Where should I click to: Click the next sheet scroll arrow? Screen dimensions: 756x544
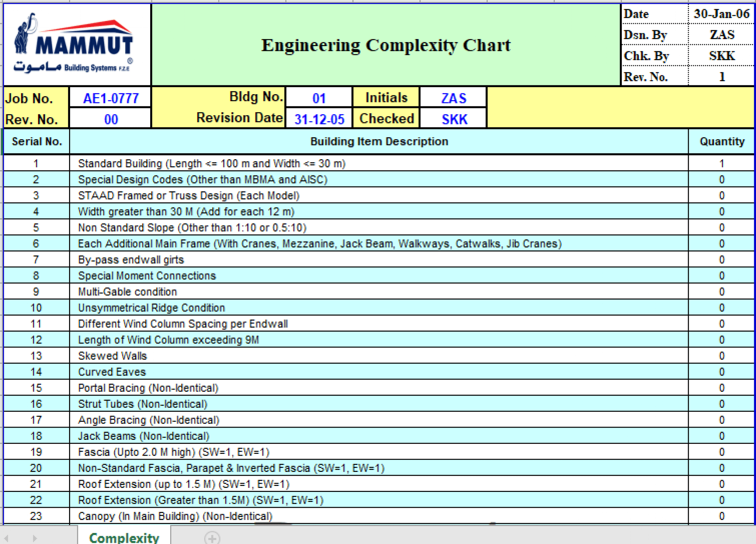(35, 538)
